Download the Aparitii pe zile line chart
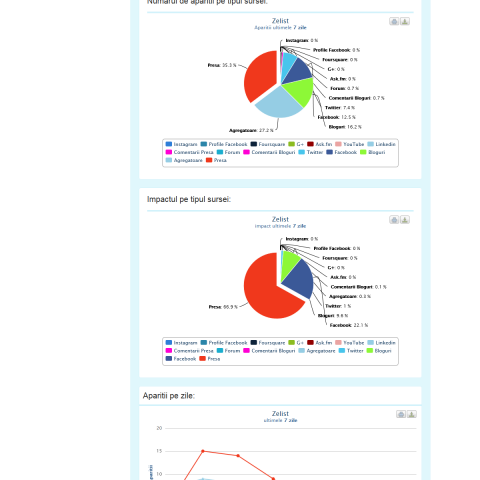 tap(412, 414)
